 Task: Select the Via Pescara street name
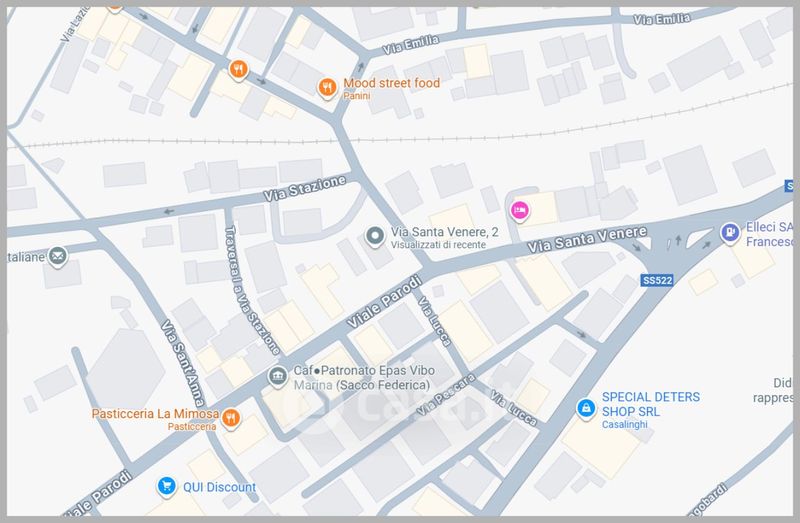pos(445,393)
